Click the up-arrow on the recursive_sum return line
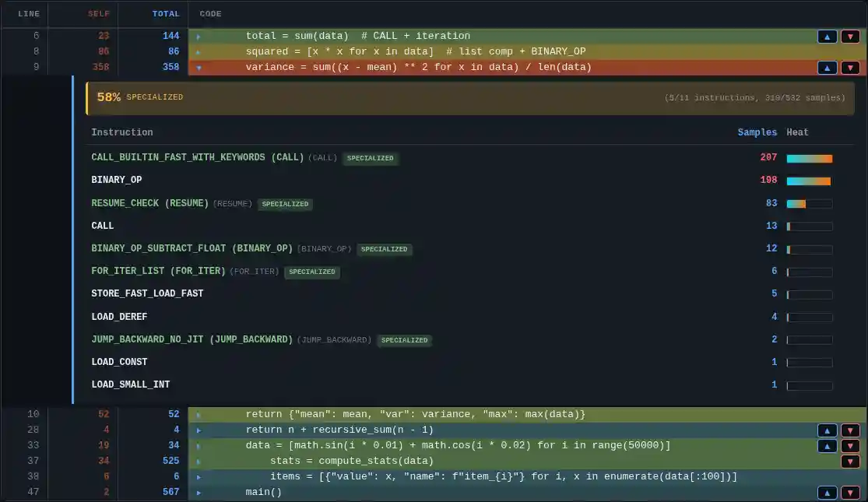The image size is (868, 502). click(x=828, y=430)
